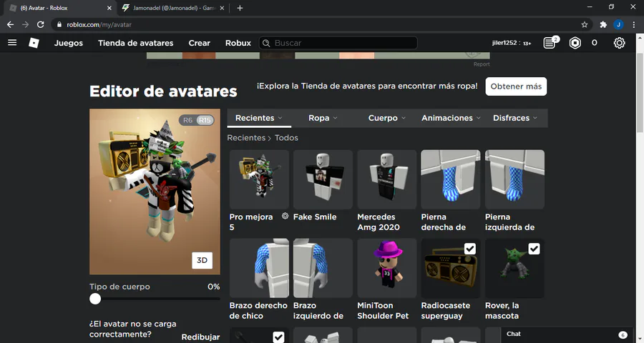Viewport: 644px width, 343px height.
Task: Expand the Disfraces dropdown tab
Action: 515,118
